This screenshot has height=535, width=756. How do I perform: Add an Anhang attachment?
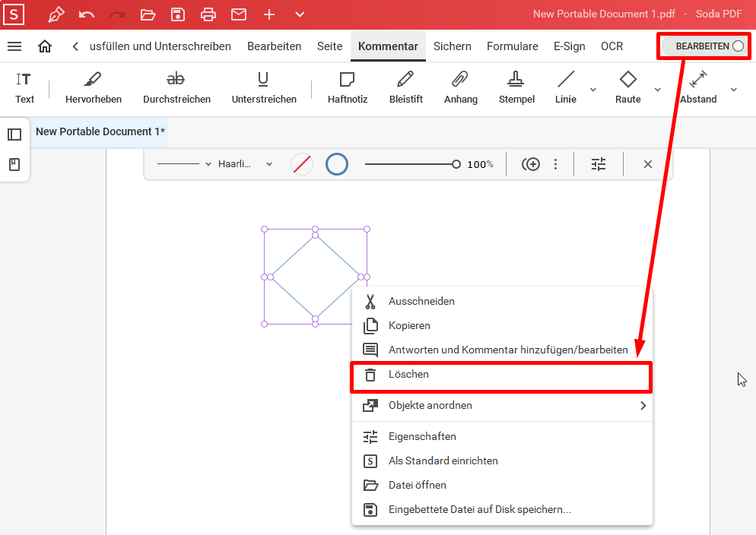(x=460, y=88)
